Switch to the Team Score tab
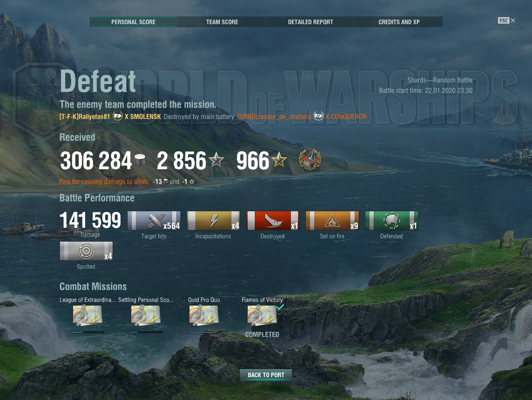The width and height of the screenshot is (532, 400). [222, 22]
